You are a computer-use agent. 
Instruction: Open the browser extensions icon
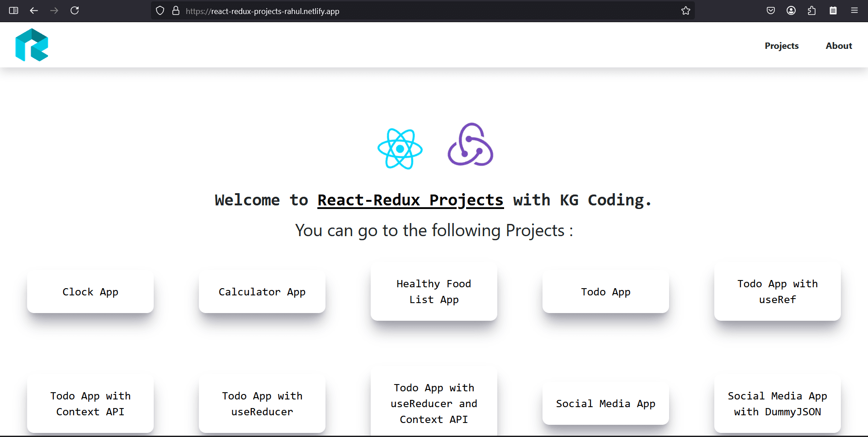click(x=812, y=10)
